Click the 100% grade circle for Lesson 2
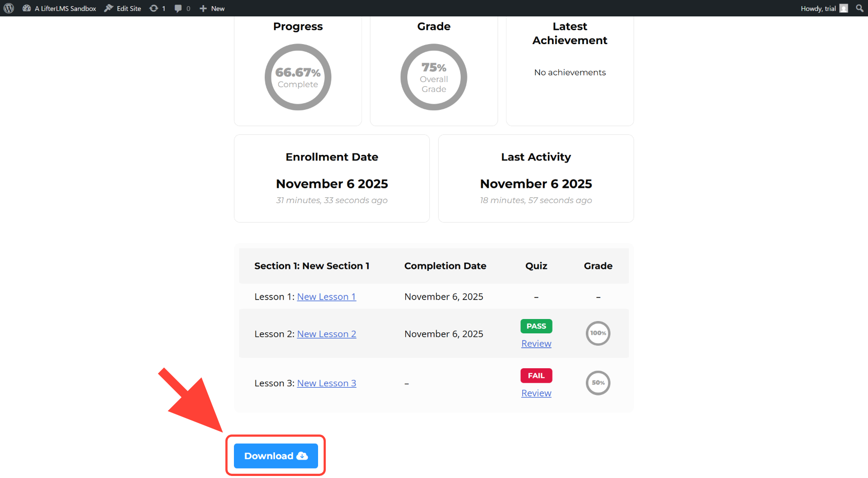 [x=598, y=333]
